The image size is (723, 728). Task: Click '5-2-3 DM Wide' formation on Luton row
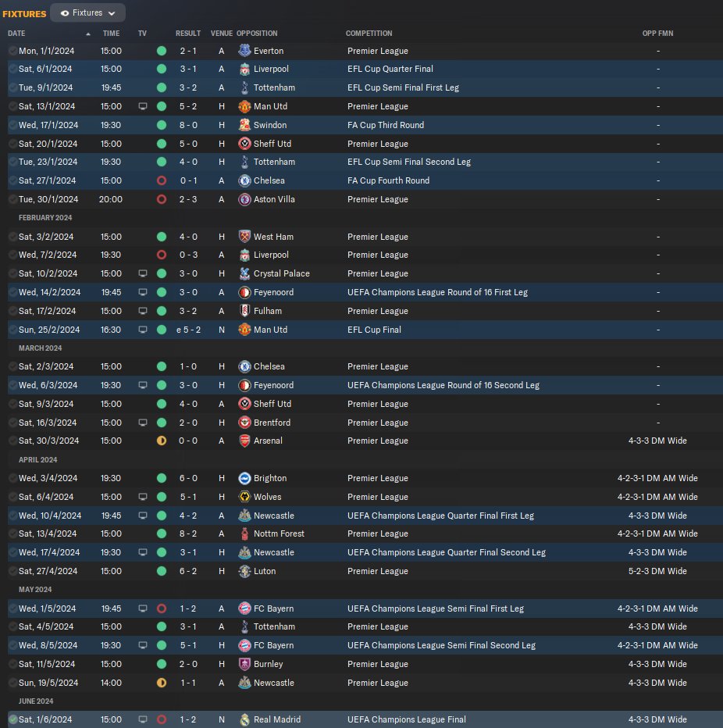click(x=657, y=571)
